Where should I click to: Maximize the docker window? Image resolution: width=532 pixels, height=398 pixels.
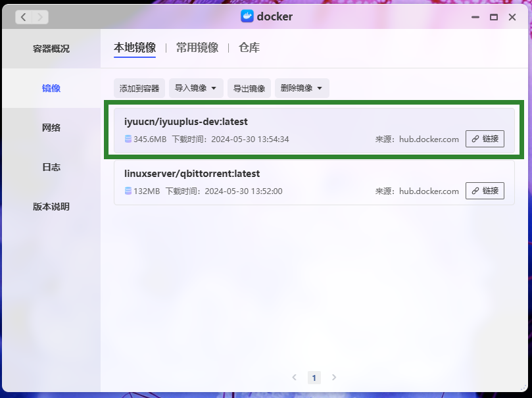click(493, 17)
